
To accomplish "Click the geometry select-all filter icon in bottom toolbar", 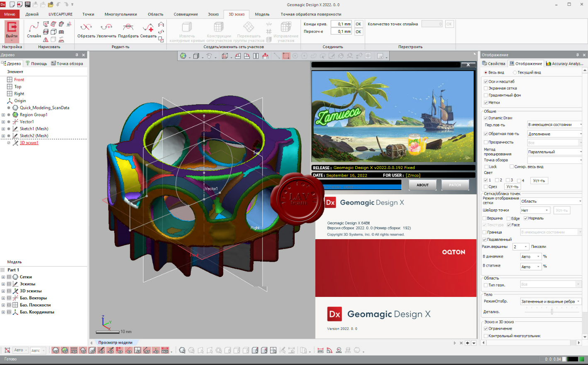I will (x=182, y=350).
